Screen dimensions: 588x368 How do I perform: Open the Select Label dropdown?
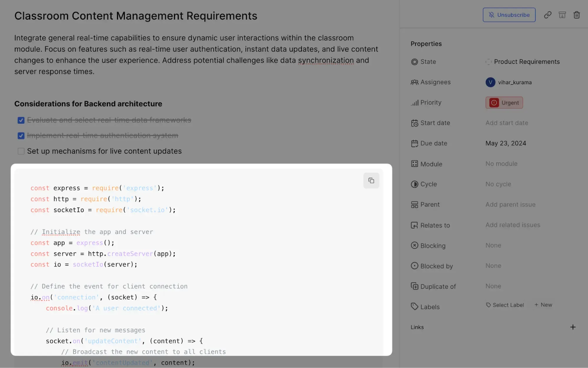point(505,305)
